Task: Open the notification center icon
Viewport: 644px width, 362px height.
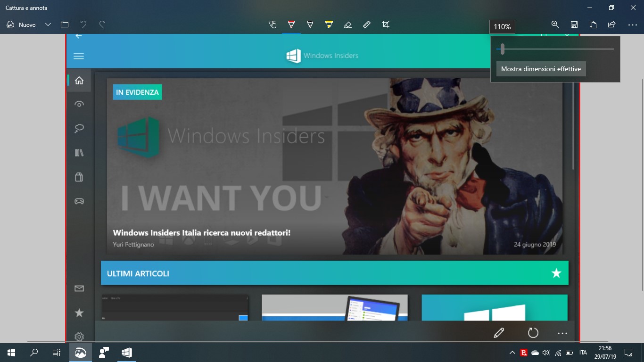Action: [628, 352]
